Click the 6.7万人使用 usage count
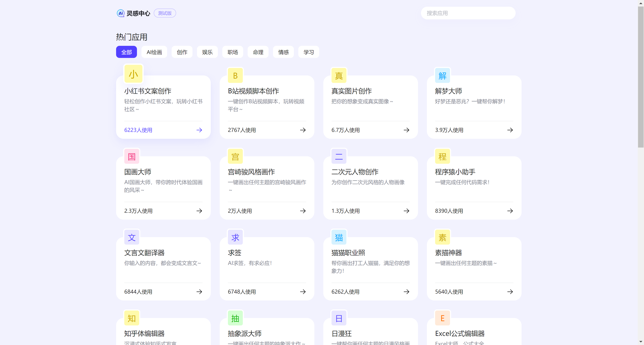The image size is (644, 345). pyautogui.click(x=345, y=130)
